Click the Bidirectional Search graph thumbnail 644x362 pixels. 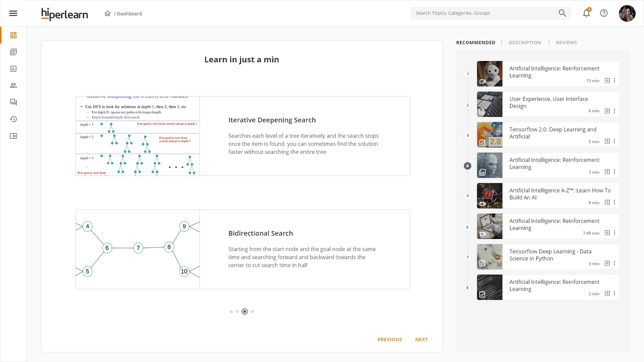point(138,249)
